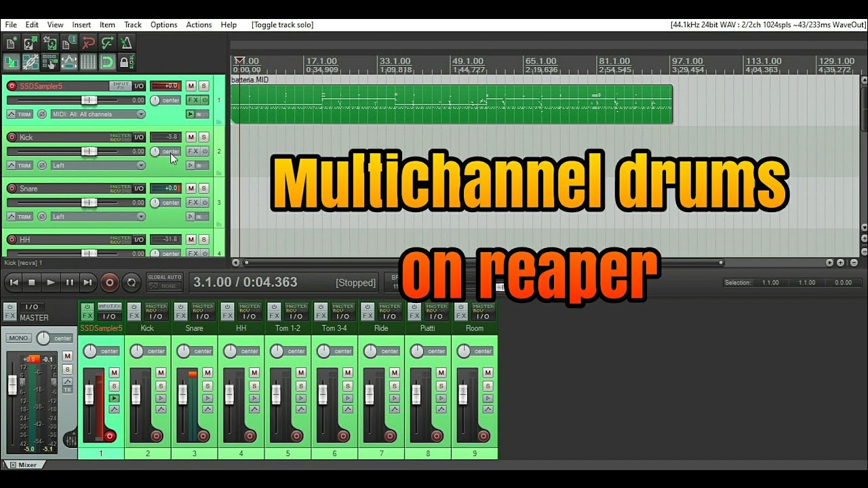
Task: Open I/O routing for Room mixer strip
Action: (483, 317)
